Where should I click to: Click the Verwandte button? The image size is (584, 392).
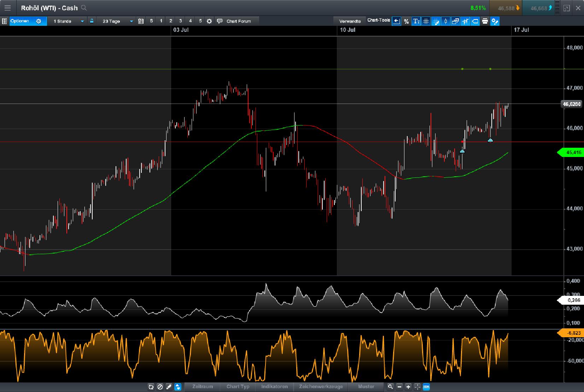(350, 21)
